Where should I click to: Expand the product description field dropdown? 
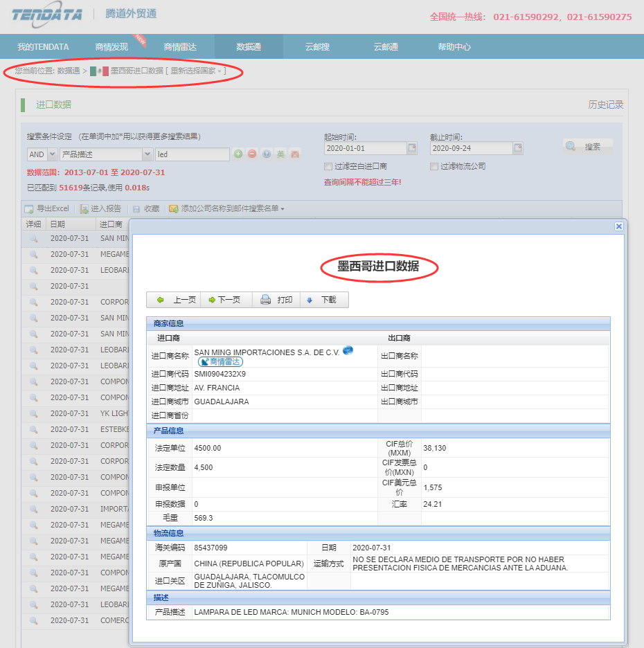(147, 154)
